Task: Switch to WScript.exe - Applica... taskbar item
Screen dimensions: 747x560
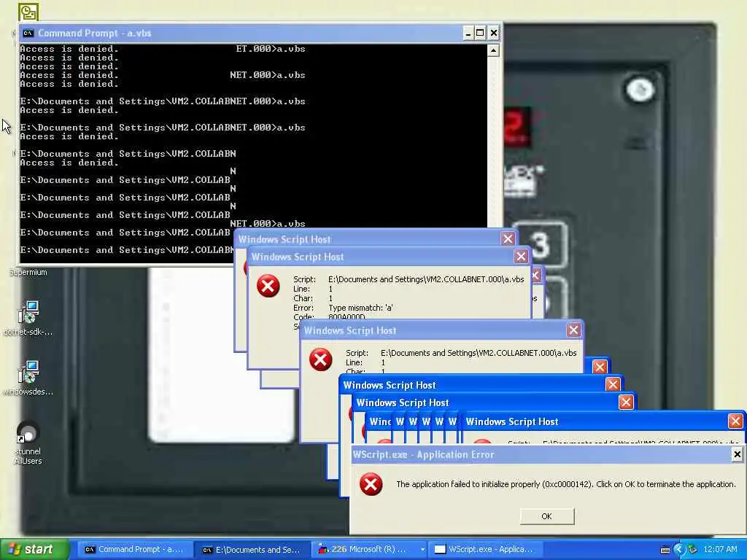Action: point(484,550)
